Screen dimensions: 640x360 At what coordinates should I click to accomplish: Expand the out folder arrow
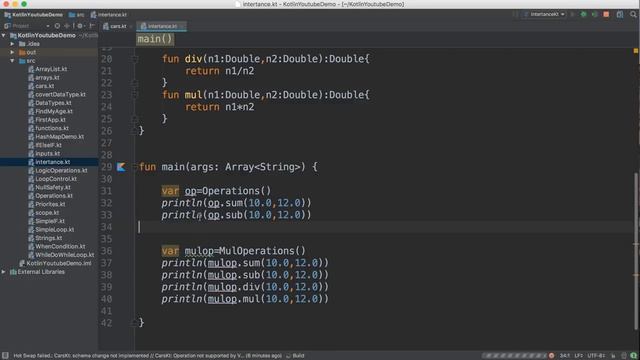click(12, 52)
